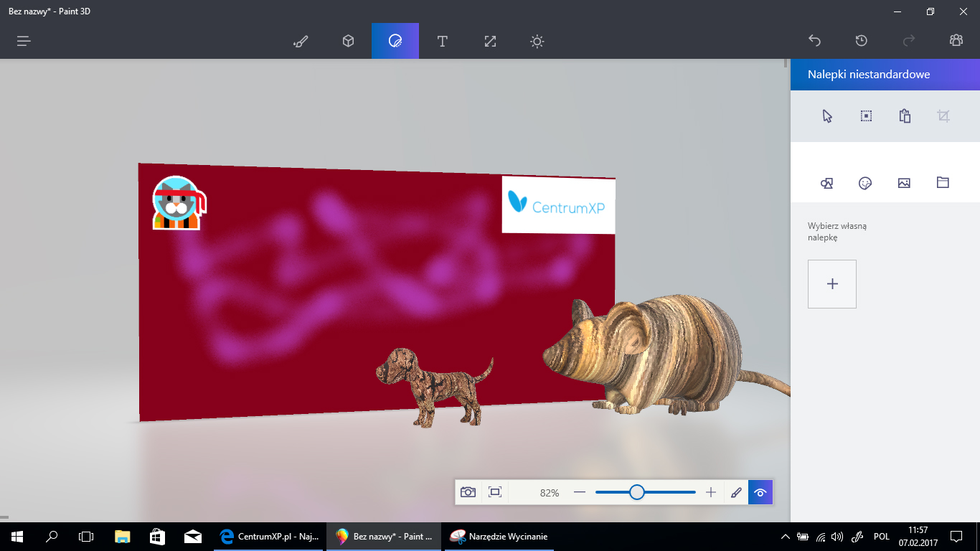Viewport: 980px width, 551px height.
Task: Show hidden system tray icons
Action: 786,536
